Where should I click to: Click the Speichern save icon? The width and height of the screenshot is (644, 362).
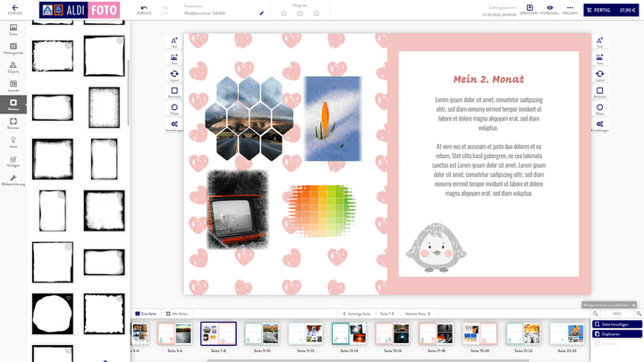[530, 8]
